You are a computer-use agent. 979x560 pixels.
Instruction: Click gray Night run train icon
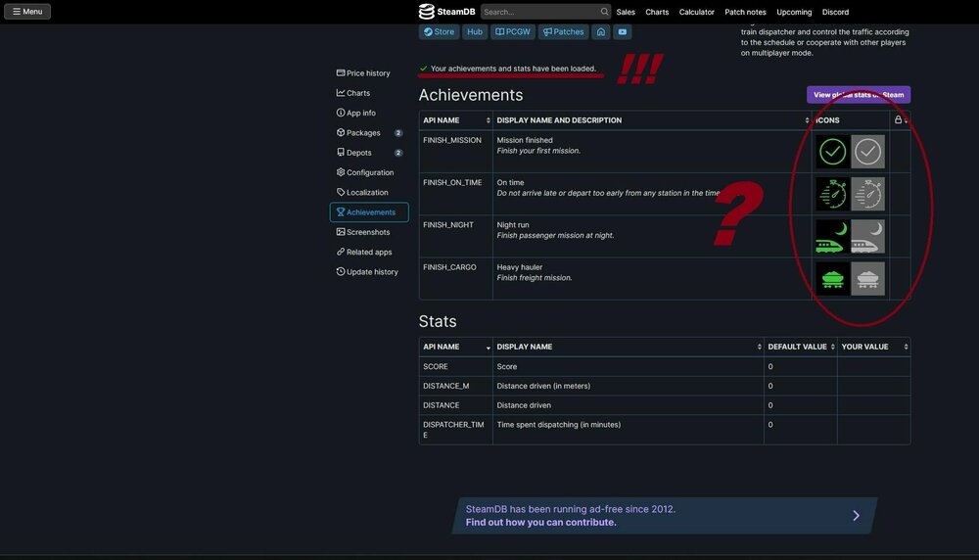867,237
